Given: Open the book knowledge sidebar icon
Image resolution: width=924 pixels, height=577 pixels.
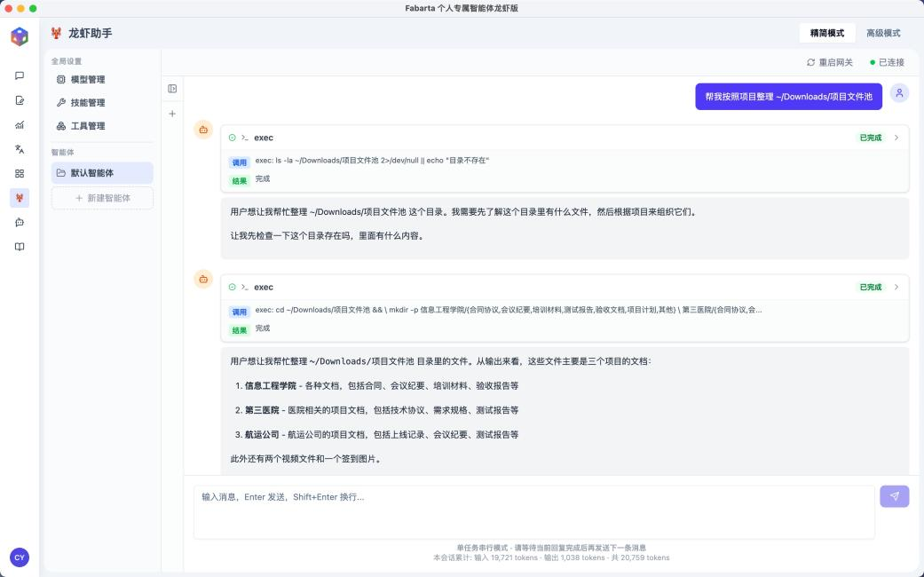Looking at the screenshot, I should click(20, 247).
